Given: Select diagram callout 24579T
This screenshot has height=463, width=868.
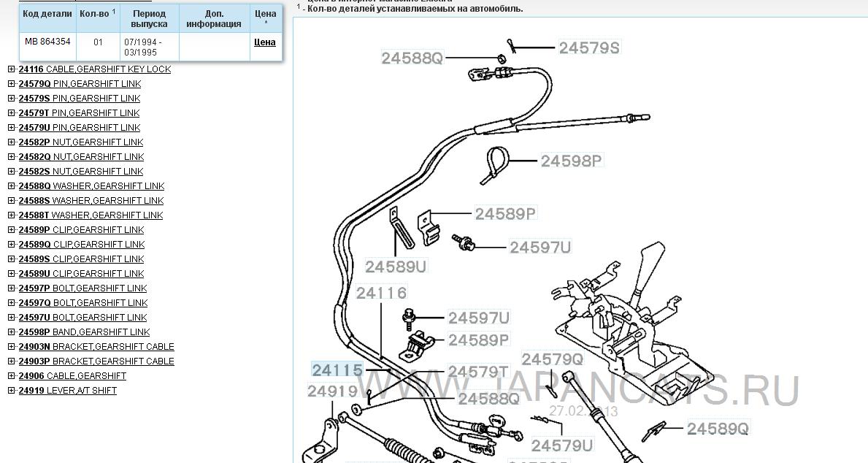Looking at the screenshot, I should (x=478, y=371).
